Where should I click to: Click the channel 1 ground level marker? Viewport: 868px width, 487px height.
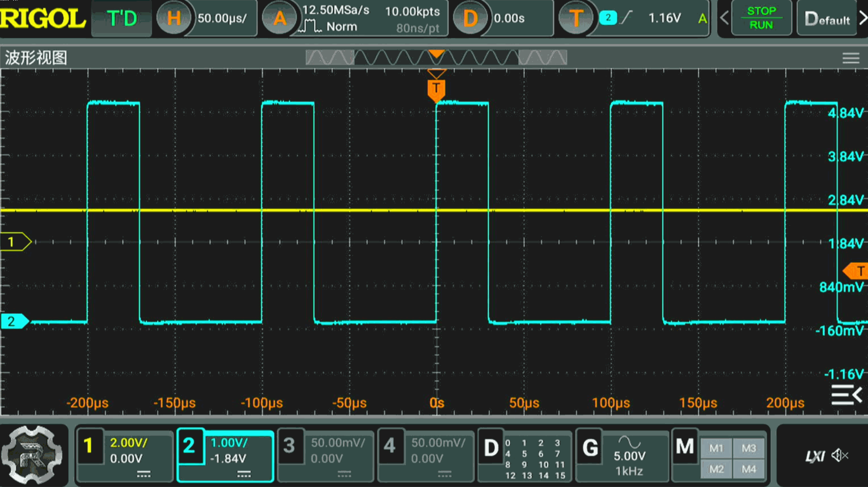coord(16,242)
